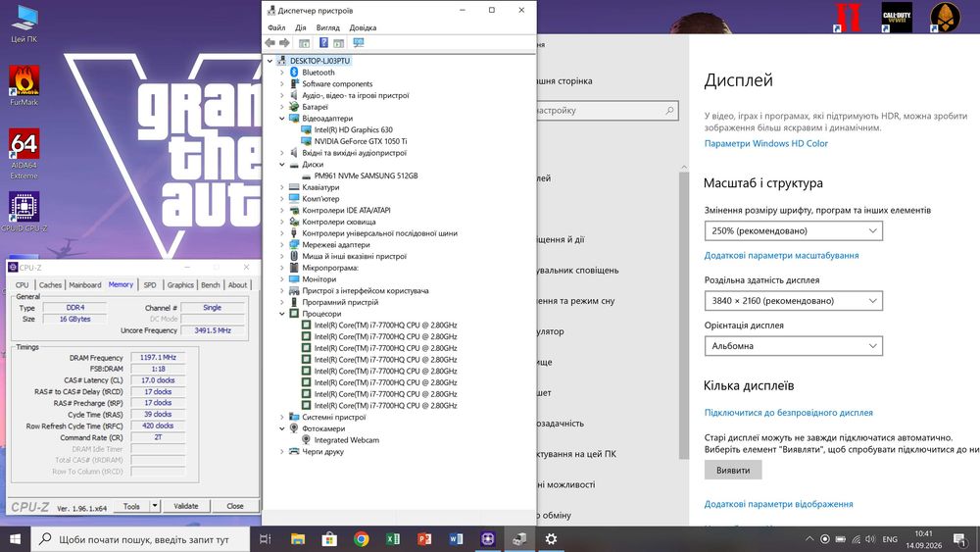Open the Альбомна orientation dropdown

[793, 346]
